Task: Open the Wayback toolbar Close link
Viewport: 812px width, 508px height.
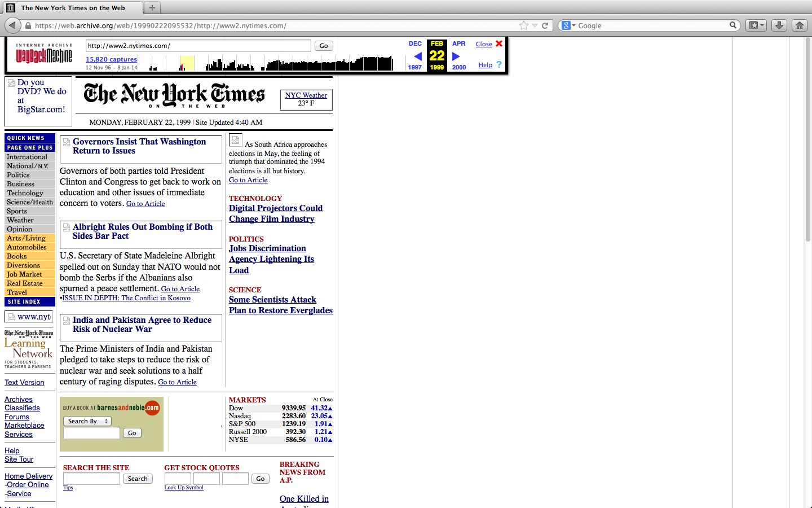Action: pyautogui.click(x=484, y=44)
